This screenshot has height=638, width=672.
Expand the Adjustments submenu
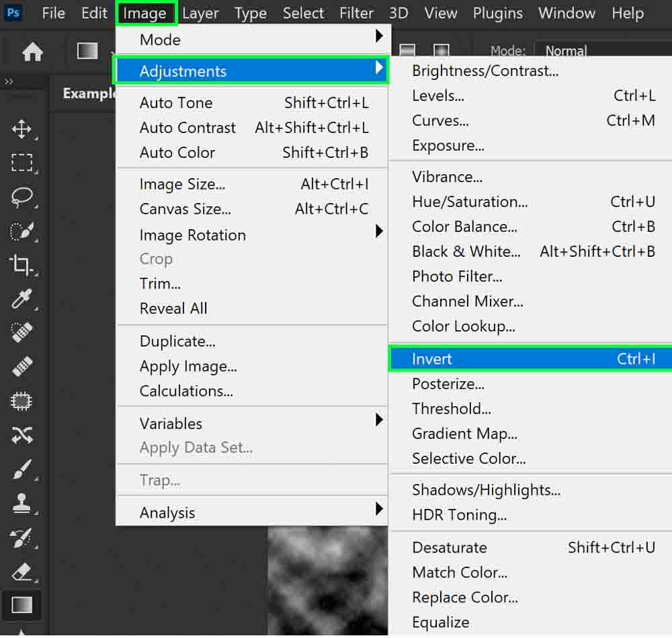tap(253, 71)
